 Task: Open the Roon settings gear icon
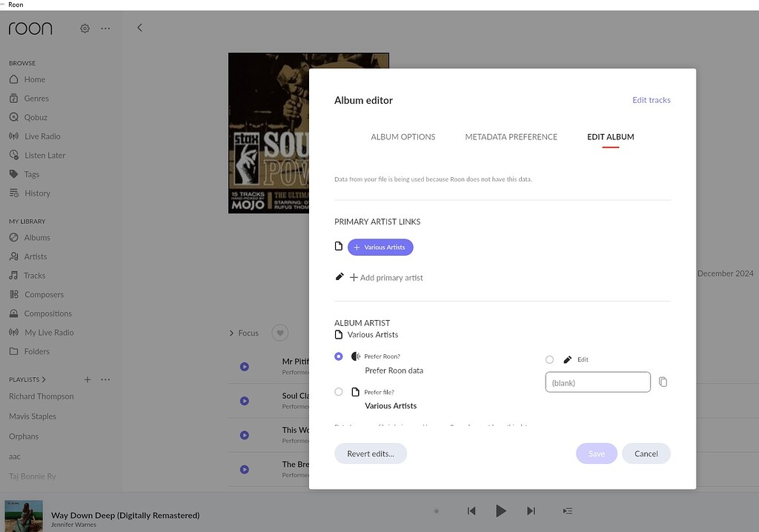pos(84,28)
